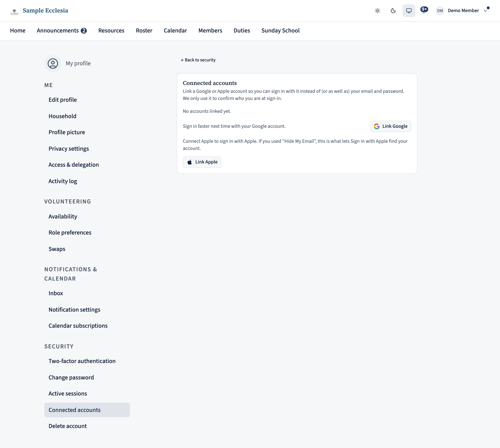Open the Calendar page
This screenshot has width=500, height=448.
[175, 31]
